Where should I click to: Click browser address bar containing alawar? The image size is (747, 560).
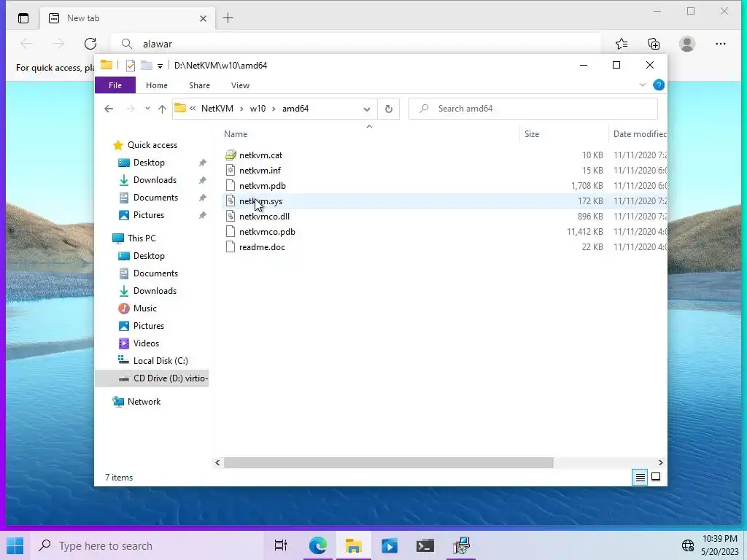point(356,44)
